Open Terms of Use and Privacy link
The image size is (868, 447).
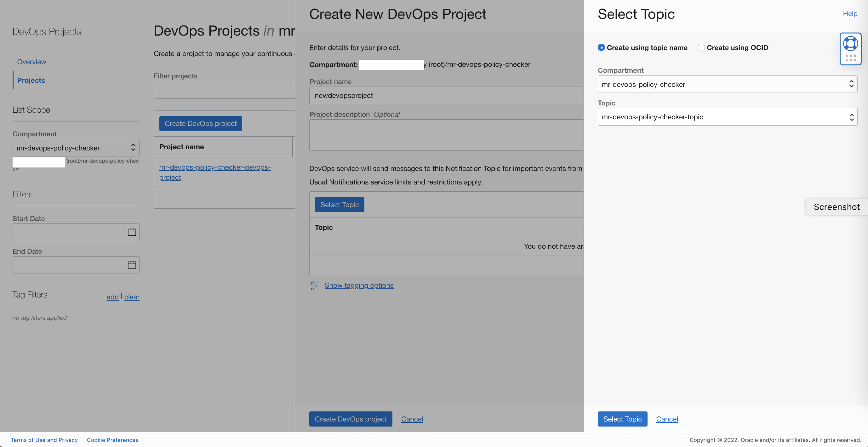[44, 440]
